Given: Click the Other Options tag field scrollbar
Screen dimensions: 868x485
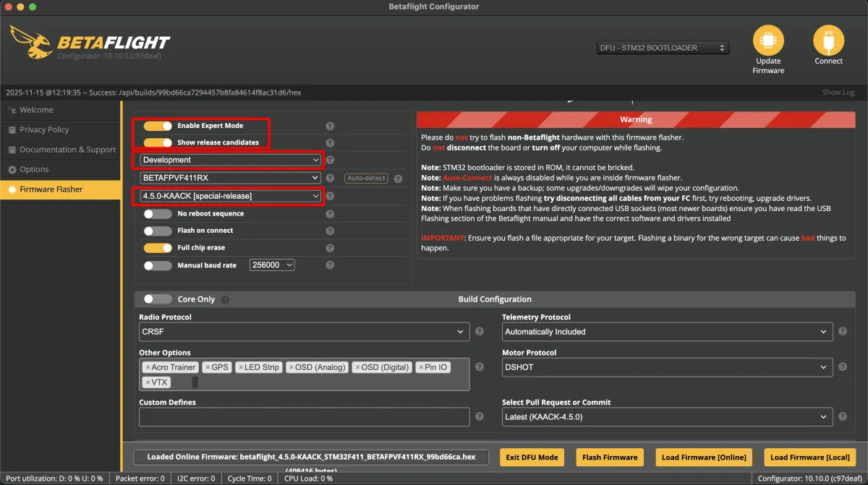Looking at the screenshot, I should (195, 382).
